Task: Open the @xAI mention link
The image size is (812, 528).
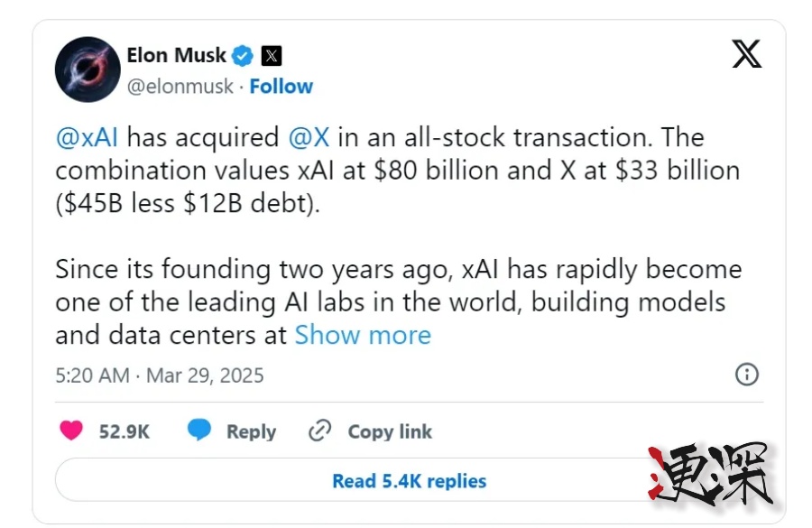Action: click(88, 138)
